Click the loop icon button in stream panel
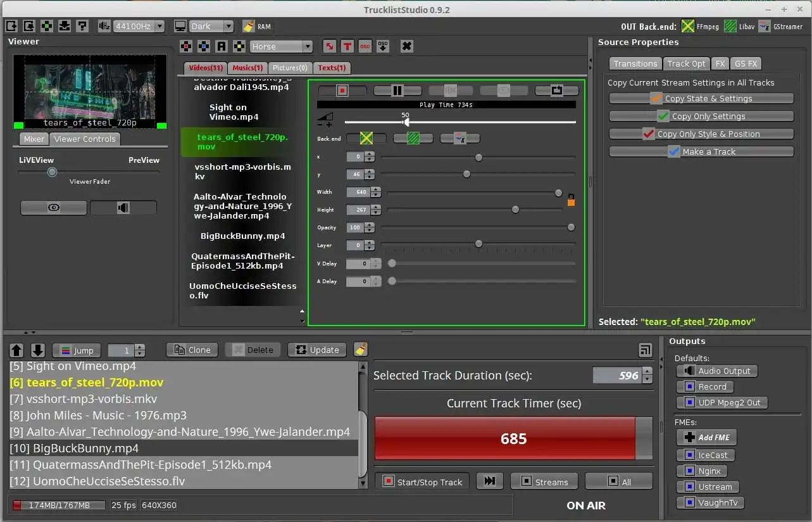812x522 pixels. point(557,91)
